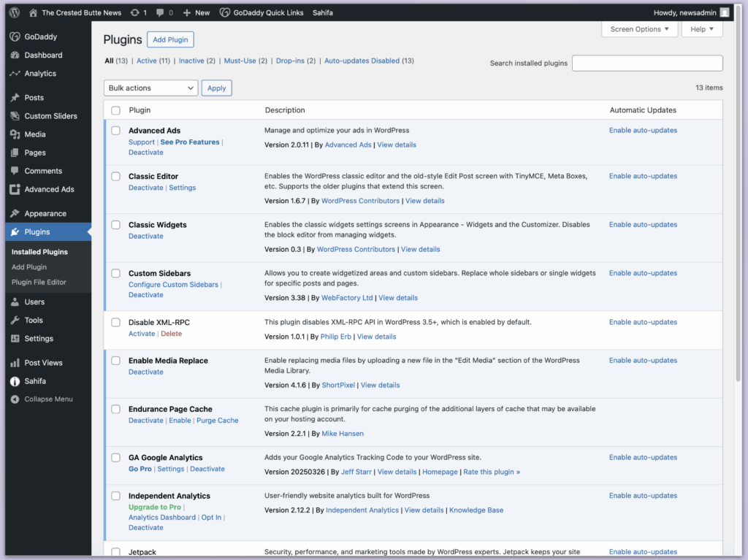This screenshot has height=560, width=748.
Task: Click the Collapse Menu arrow icon
Action: [x=15, y=399]
